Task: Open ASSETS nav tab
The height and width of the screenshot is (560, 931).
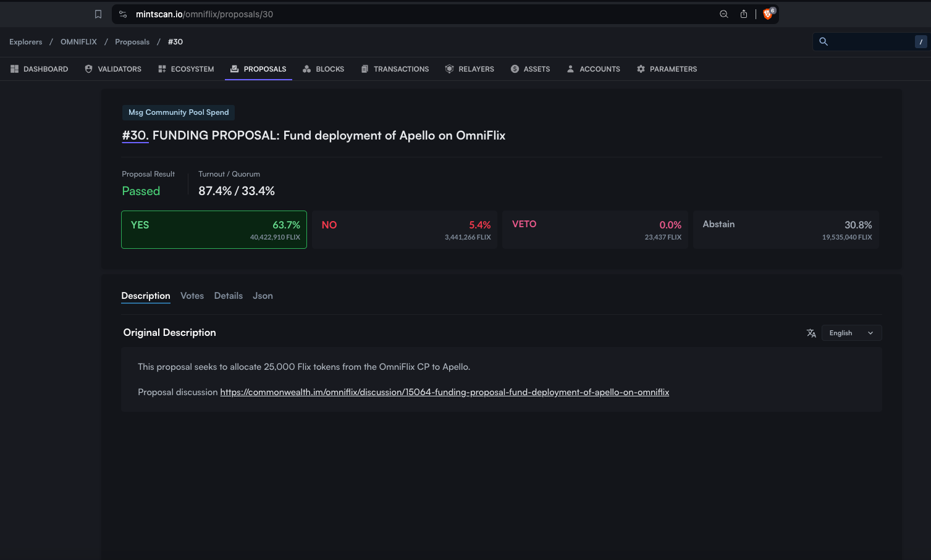Action: (530, 69)
